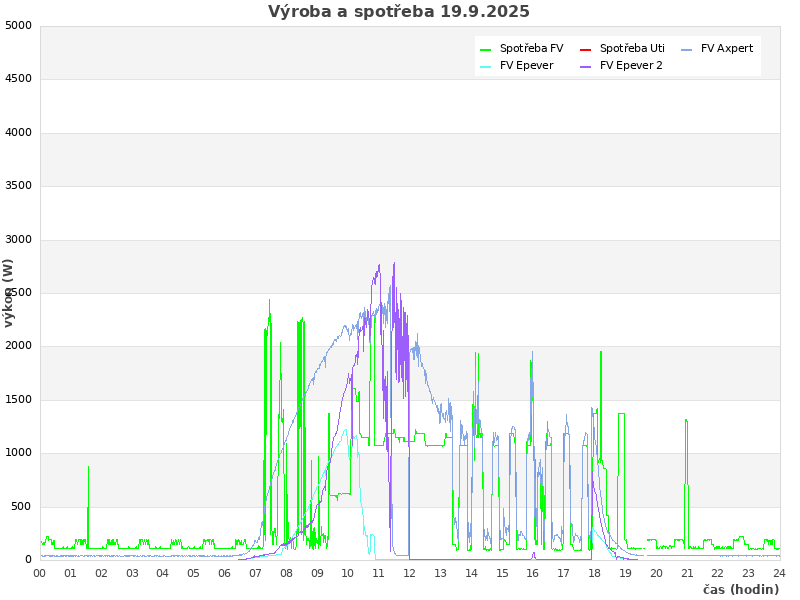800x600 pixels.
Task: Select the chart title Výroba a spotřeba
Action: [399, 12]
